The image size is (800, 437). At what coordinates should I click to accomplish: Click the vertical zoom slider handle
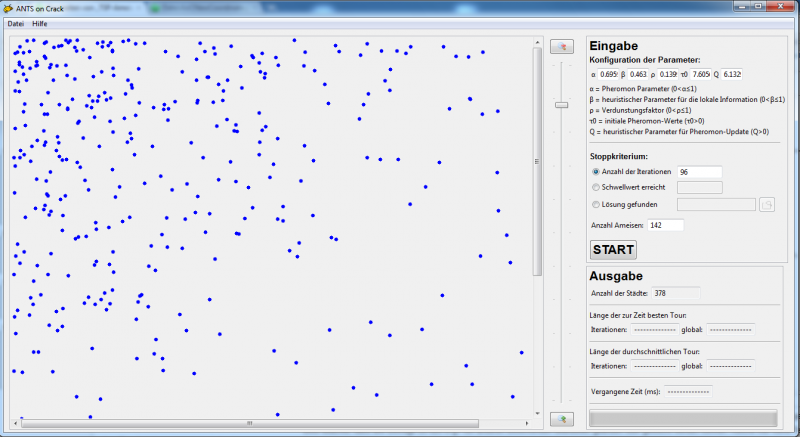(x=562, y=104)
